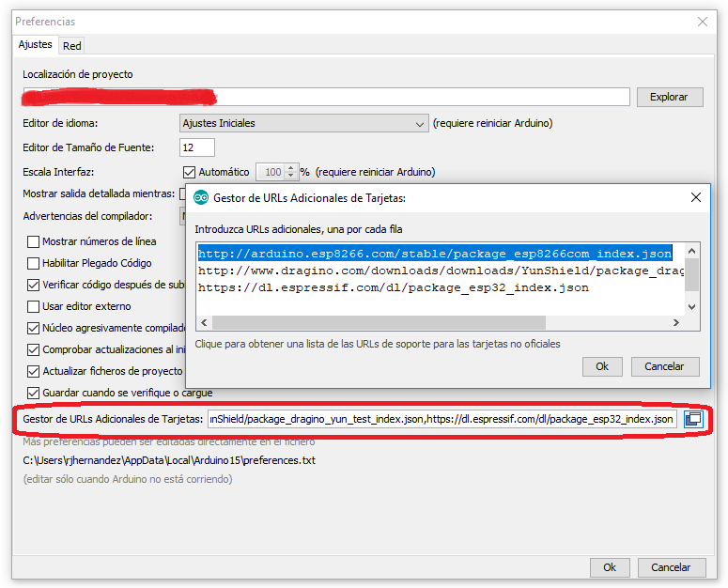Toggle Guardar cuando se verifique o cargue
728x588 pixels.
click(x=33, y=393)
